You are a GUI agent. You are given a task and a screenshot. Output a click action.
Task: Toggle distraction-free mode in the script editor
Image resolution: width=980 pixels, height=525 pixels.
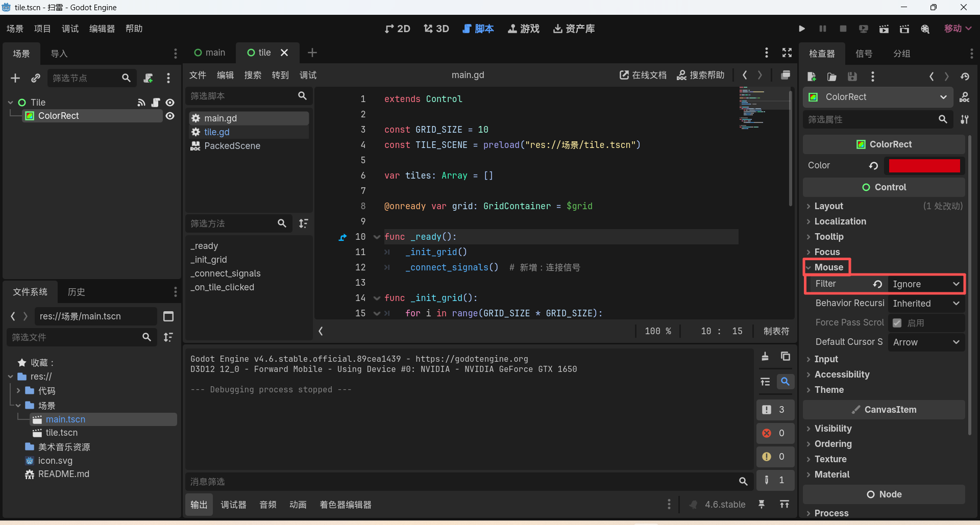[787, 53]
